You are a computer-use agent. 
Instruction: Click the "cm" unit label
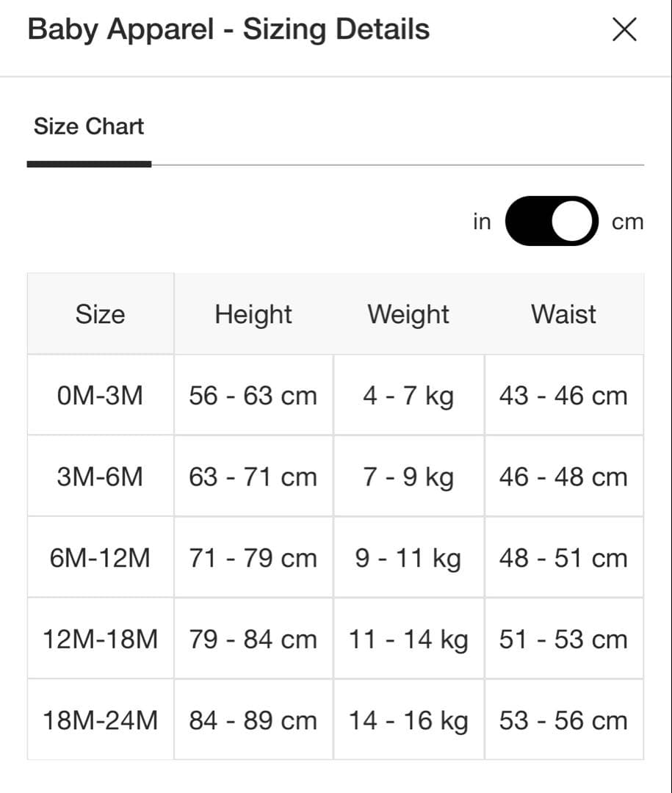click(x=627, y=221)
